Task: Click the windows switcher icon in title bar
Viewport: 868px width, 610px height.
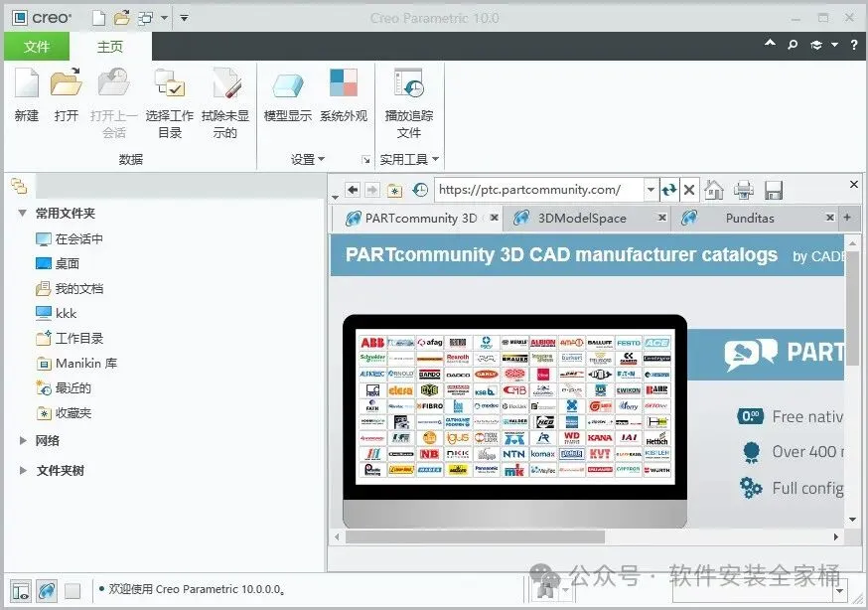Action: pos(146,18)
